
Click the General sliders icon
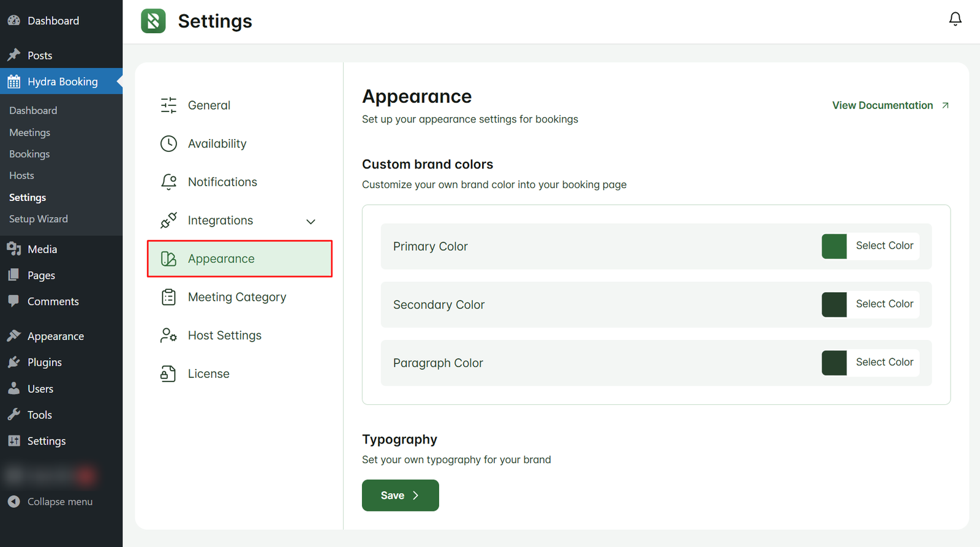pos(168,105)
